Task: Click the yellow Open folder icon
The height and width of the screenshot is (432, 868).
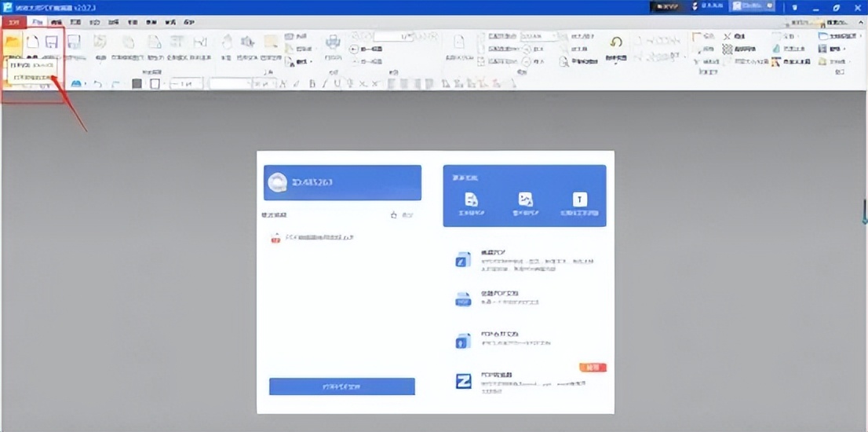Action: [13, 43]
